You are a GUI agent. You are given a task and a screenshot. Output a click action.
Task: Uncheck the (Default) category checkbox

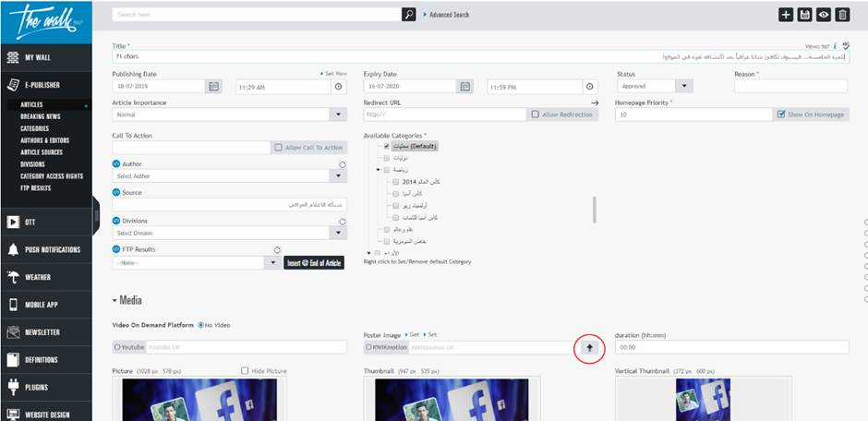[387, 147]
